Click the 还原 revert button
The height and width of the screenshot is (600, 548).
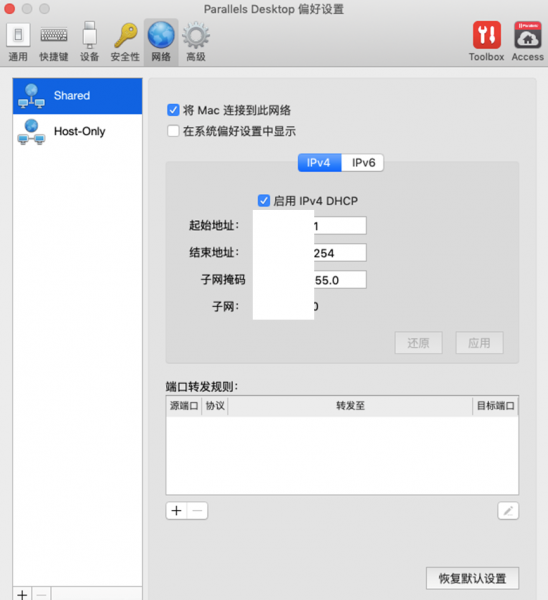tap(419, 343)
